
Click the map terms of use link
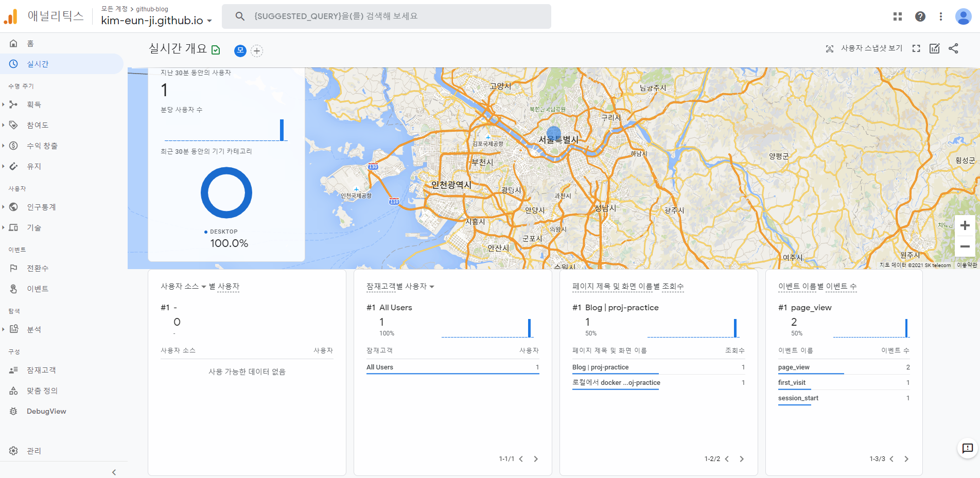(967, 265)
